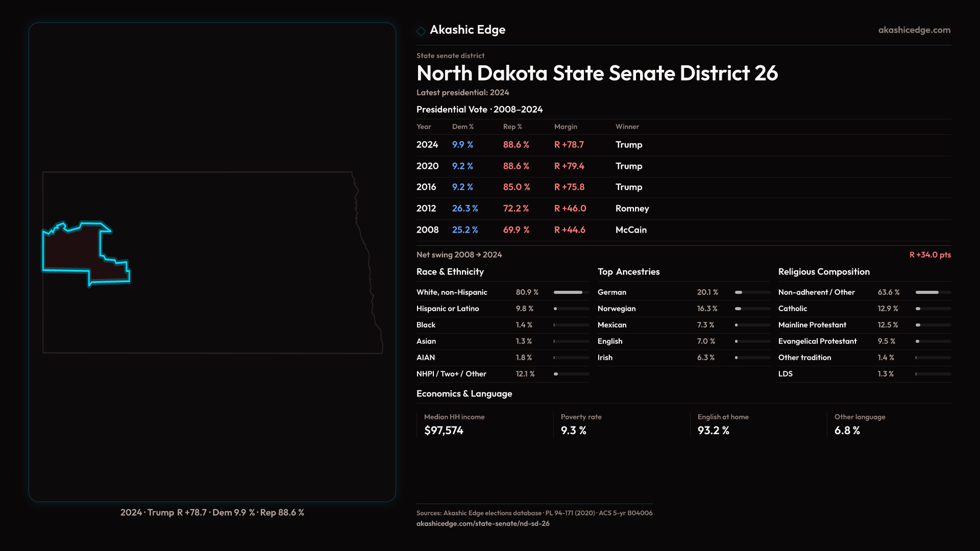Click the R +34.0 pts net swing value

pos(929,255)
